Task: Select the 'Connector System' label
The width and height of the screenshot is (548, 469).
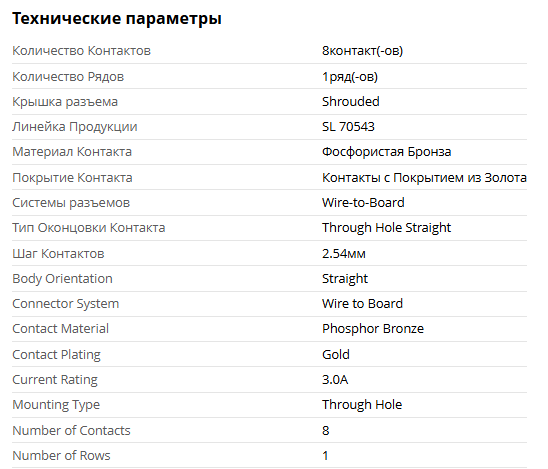Action: [x=66, y=304]
